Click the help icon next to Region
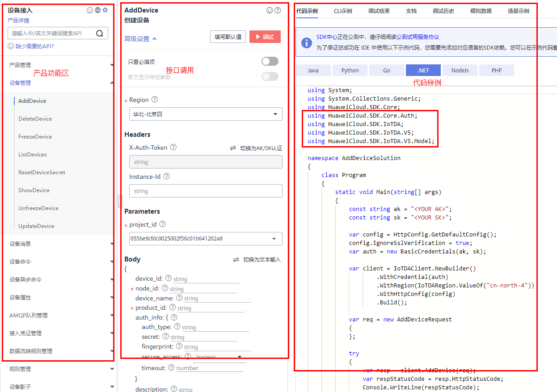 click(155, 100)
